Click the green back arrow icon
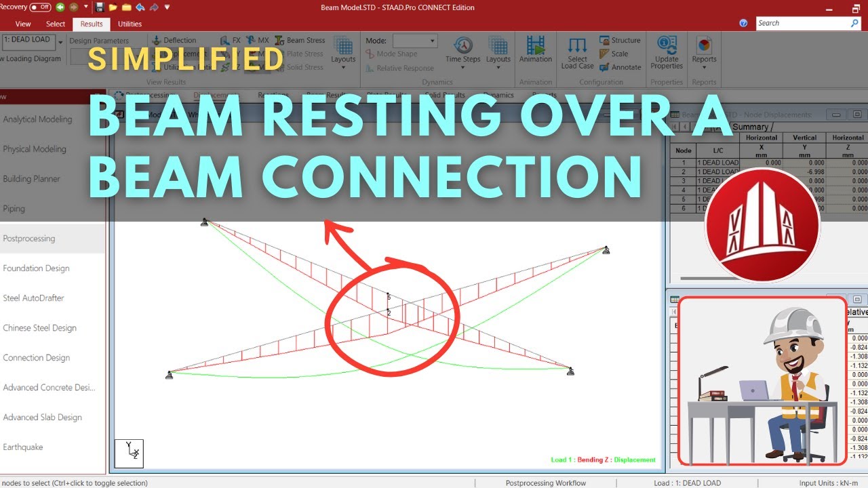Viewport: 868px width, 488px height. pos(60,7)
